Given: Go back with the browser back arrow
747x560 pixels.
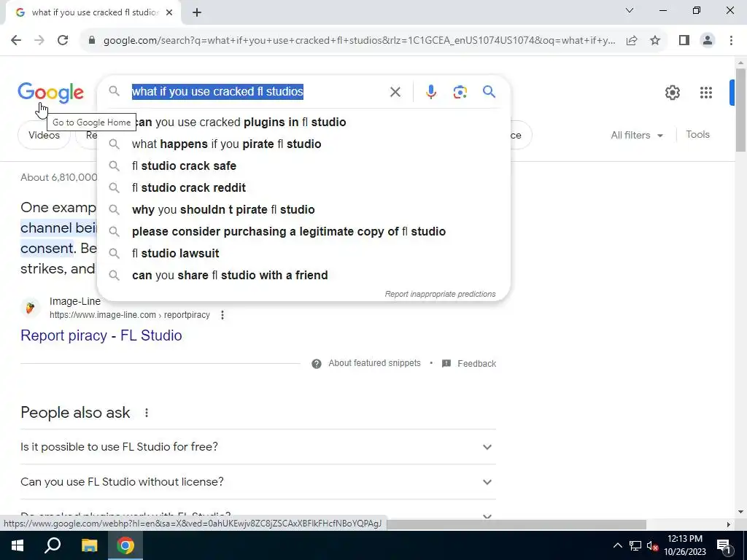Looking at the screenshot, I should point(16,40).
